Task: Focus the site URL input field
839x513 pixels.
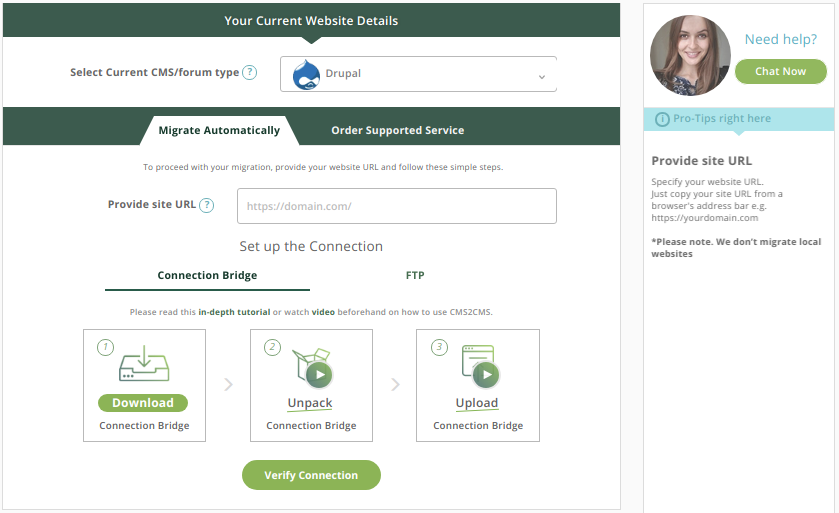Action: click(396, 206)
